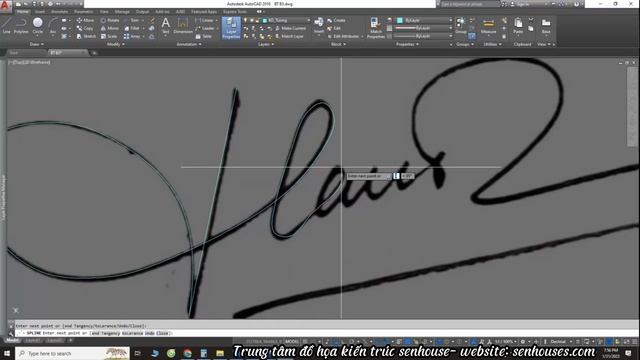Image resolution: width=640 pixels, height=360 pixels.
Task: Click the Linear dimension tool
Action: (x=204, y=20)
